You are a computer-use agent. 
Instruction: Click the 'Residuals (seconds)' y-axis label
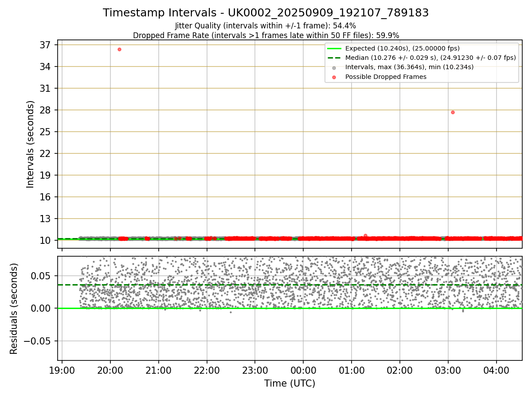tap(14, 309)
